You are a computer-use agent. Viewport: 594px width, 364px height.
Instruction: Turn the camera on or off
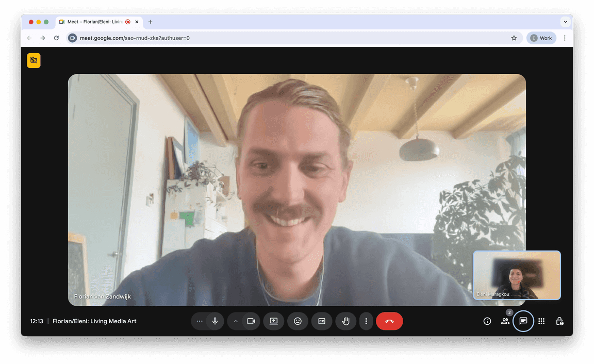click(x=251, y=321)
